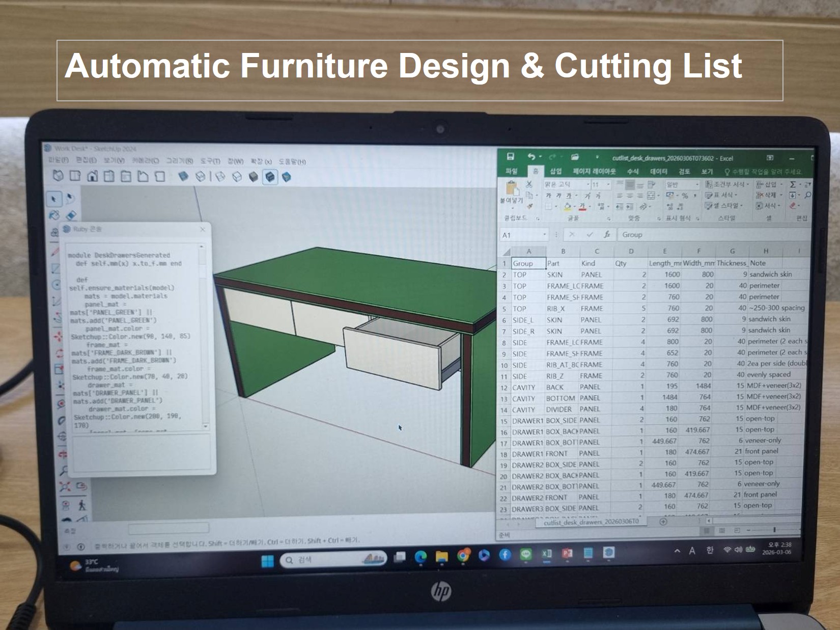Screen dimensions: 840x630
Task: Expand the number format dropdown
Action: [696, 184]
